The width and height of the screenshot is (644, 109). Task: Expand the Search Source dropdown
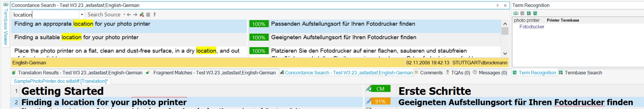[124, 15]
